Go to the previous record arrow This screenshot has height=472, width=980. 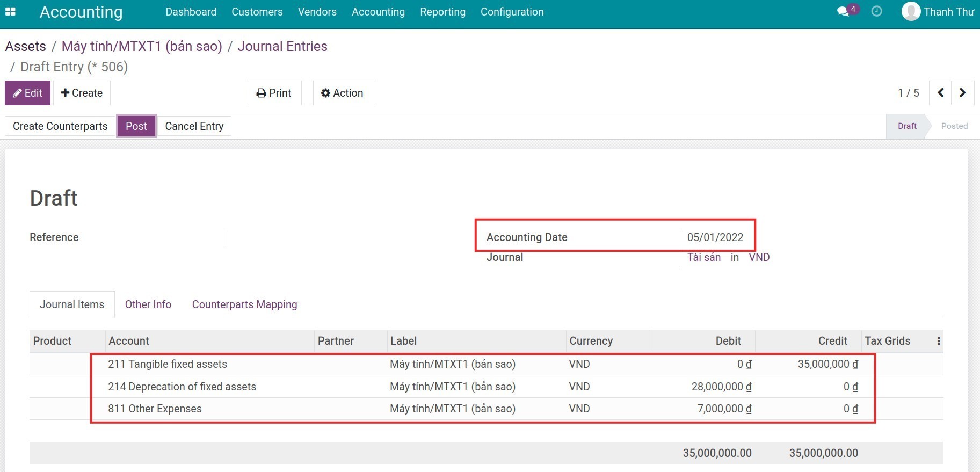[x=941, y=93]
